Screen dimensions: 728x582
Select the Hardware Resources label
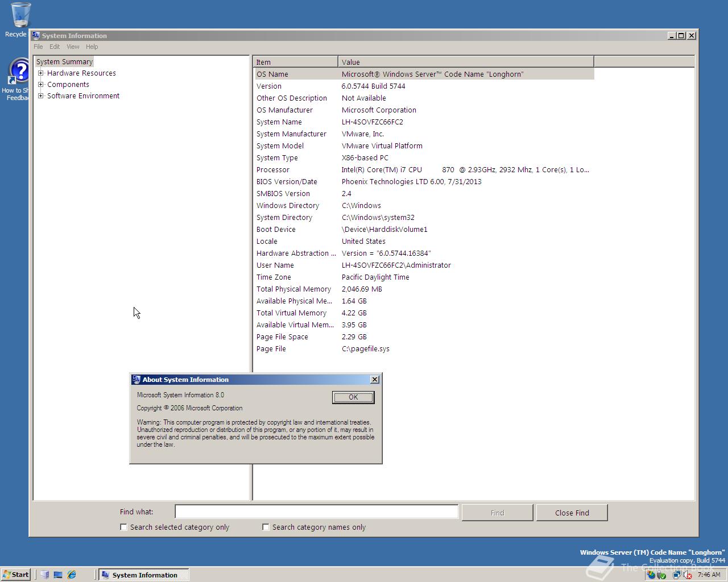pyautogui.click(x=81, y=73)
